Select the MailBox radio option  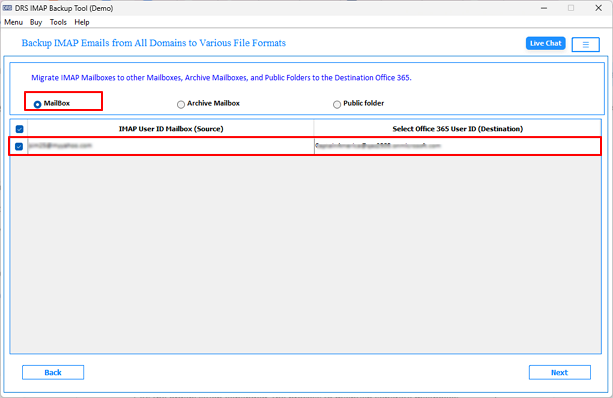point(38,104)
